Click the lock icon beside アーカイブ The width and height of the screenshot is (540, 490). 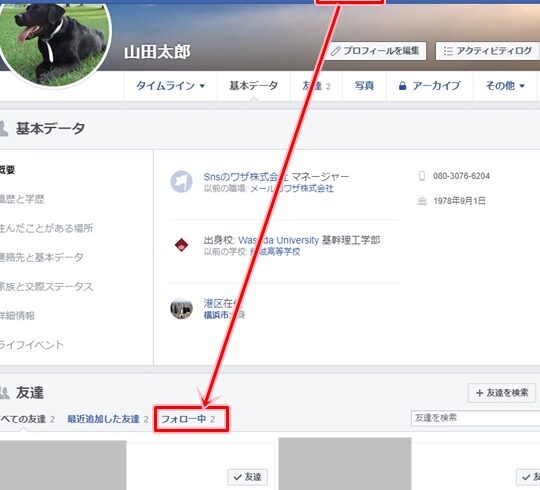[402, 86]
